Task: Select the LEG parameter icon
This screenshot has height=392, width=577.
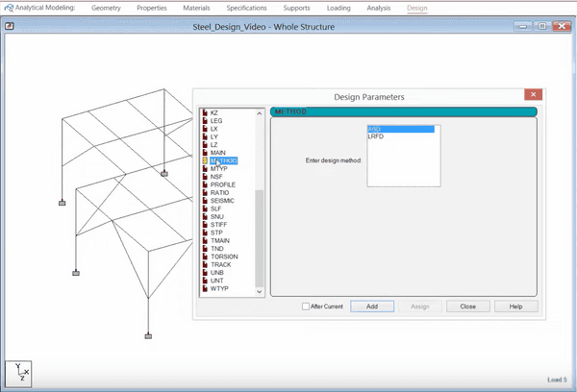Action: coord(205,121)
